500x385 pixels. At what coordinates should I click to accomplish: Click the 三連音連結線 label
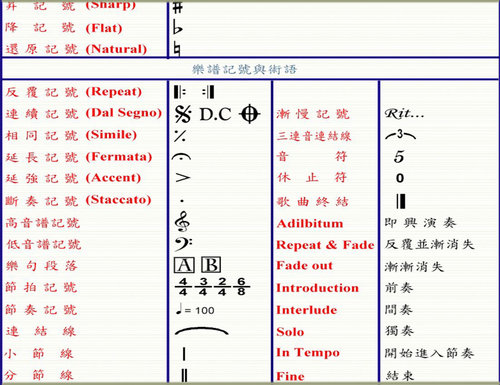(314, 136)
